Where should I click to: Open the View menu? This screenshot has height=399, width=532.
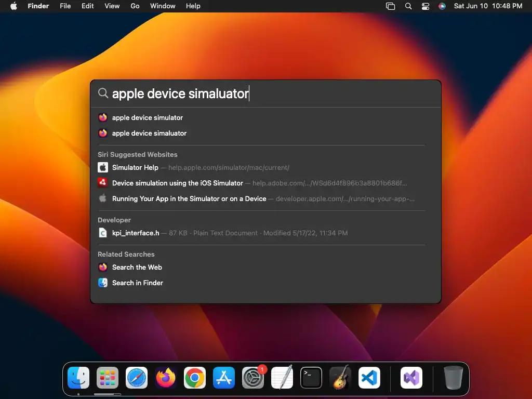pyautogui.click(x=112, y=6)
